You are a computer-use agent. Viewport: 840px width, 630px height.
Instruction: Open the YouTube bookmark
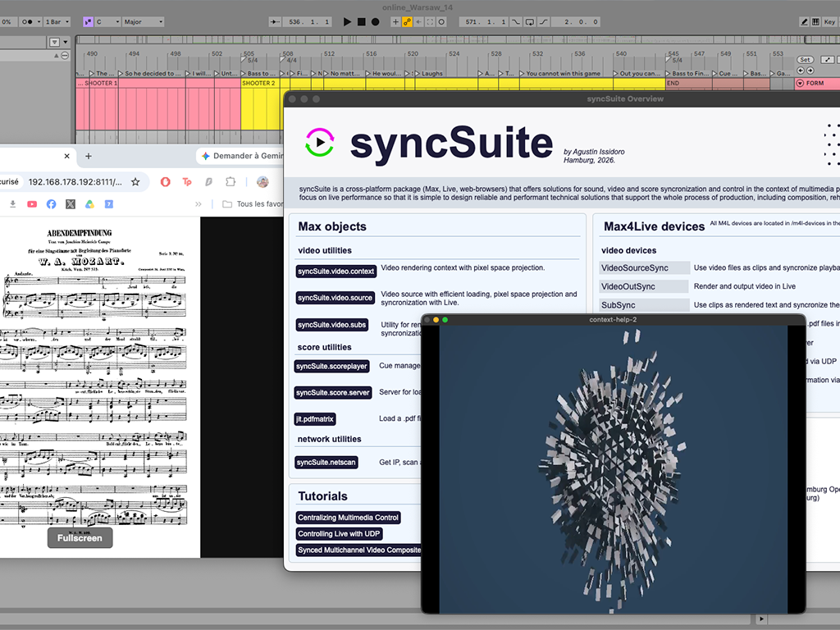[x=32, y=204]
